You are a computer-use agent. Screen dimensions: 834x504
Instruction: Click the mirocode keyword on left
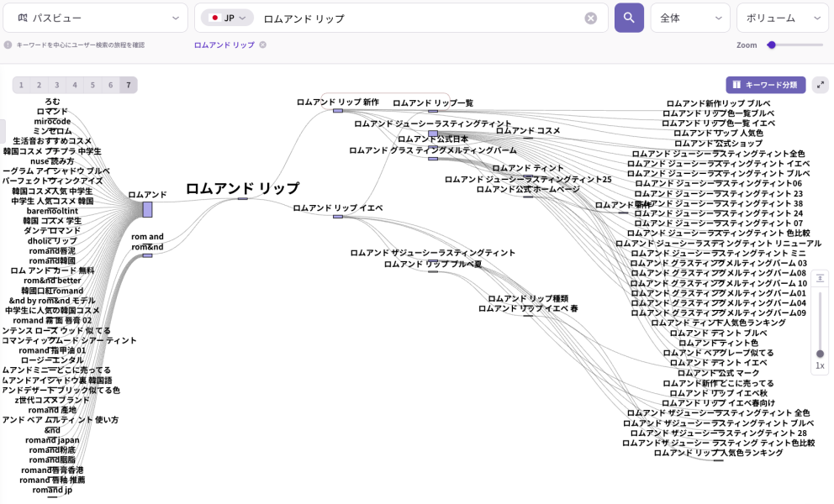click(52, 122)
